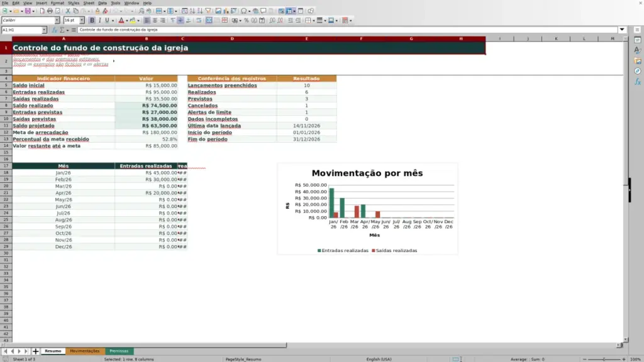Expand the formula bar with the arrow
The width and height of the screenshot is (644, 362).
coord(622,30)
